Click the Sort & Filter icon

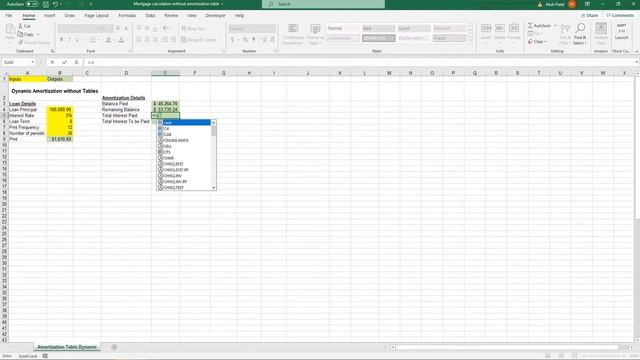565,29
